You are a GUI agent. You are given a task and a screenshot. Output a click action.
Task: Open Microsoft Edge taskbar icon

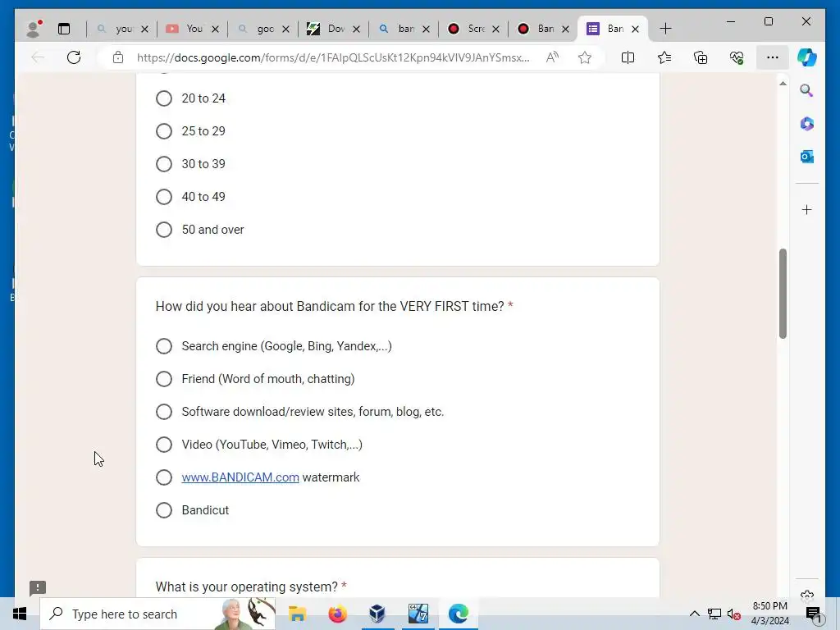tap(459, 614)
